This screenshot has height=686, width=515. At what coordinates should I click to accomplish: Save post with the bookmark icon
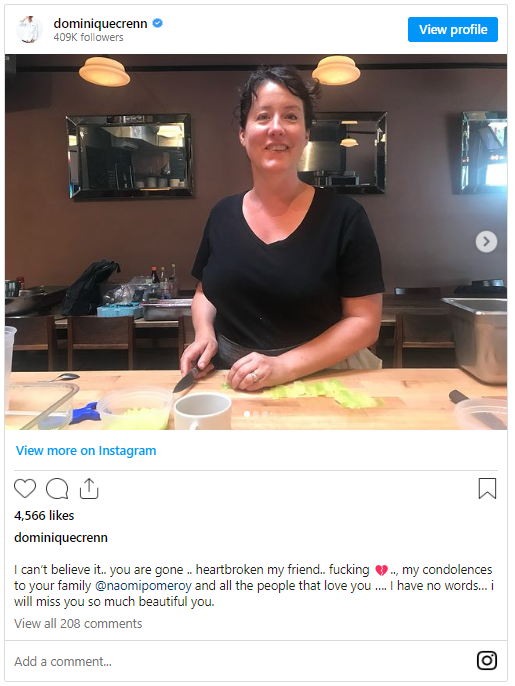coord(487,488)
